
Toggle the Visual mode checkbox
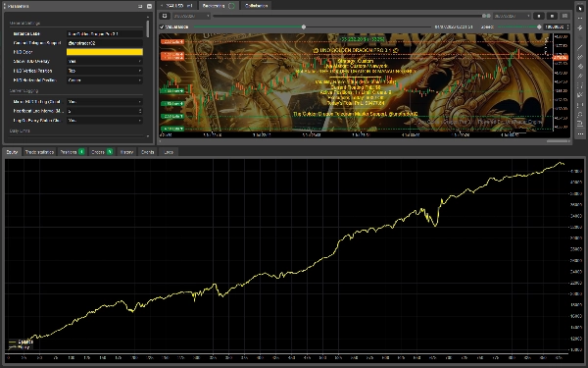[x=162, y=27]
